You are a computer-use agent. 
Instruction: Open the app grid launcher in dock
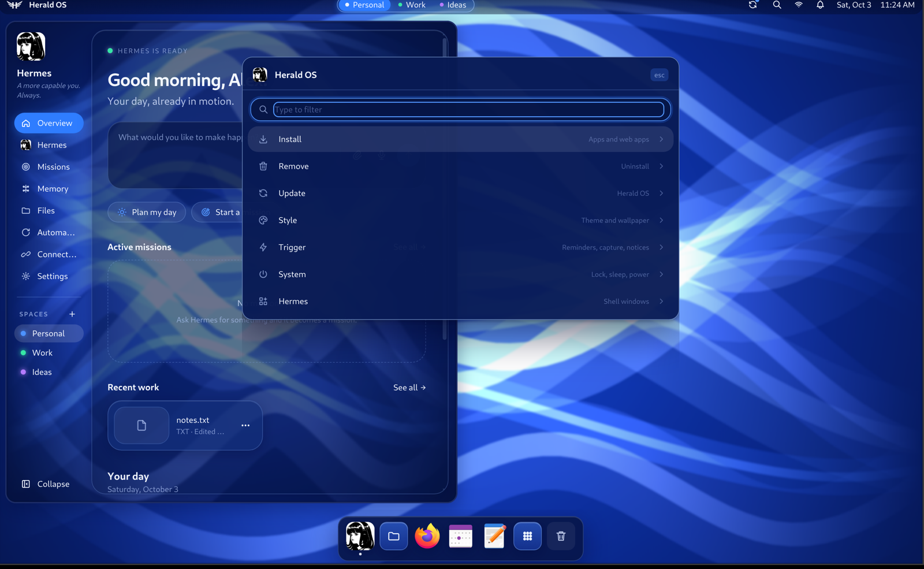click(x=527, y=536)
